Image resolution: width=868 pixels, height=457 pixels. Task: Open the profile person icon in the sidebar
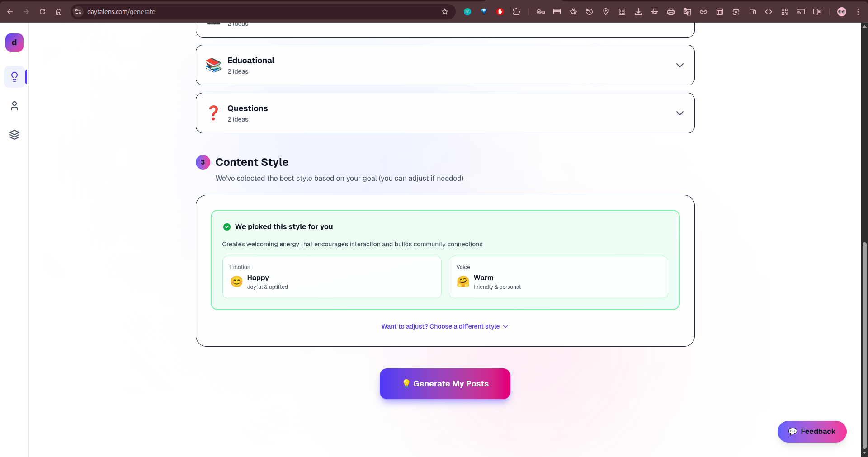coord(14,106)
